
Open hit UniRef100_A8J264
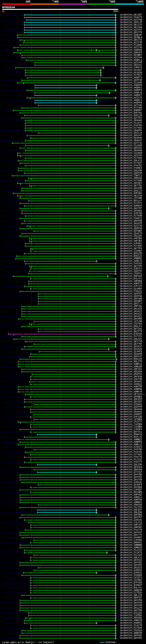point(131,27)
